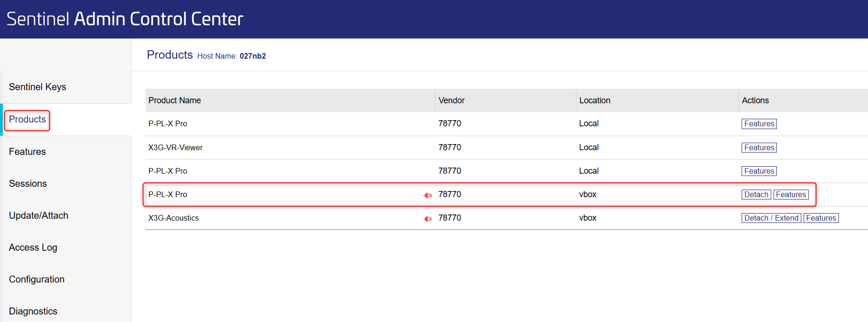Open the Access Log
The image size is (868, 322).
point(33,247)
